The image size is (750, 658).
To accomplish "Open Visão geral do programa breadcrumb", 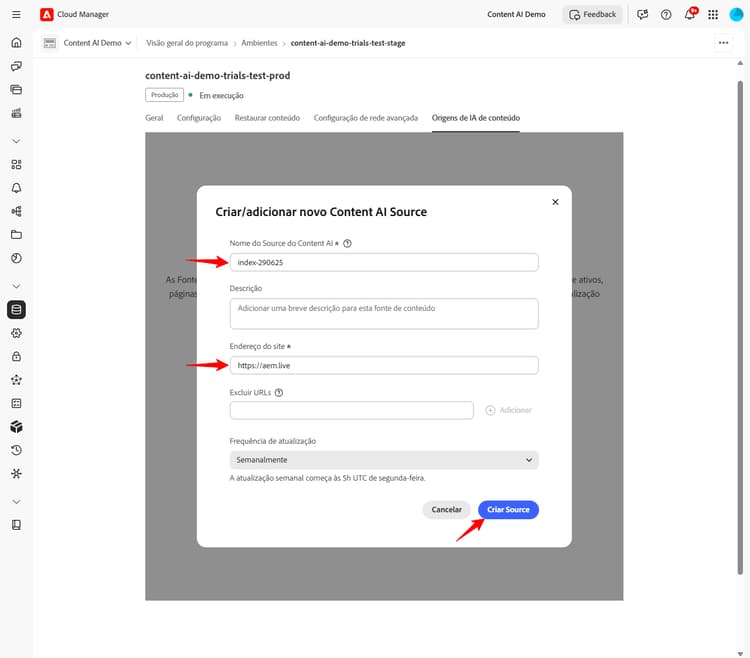I will click(187, 43).
